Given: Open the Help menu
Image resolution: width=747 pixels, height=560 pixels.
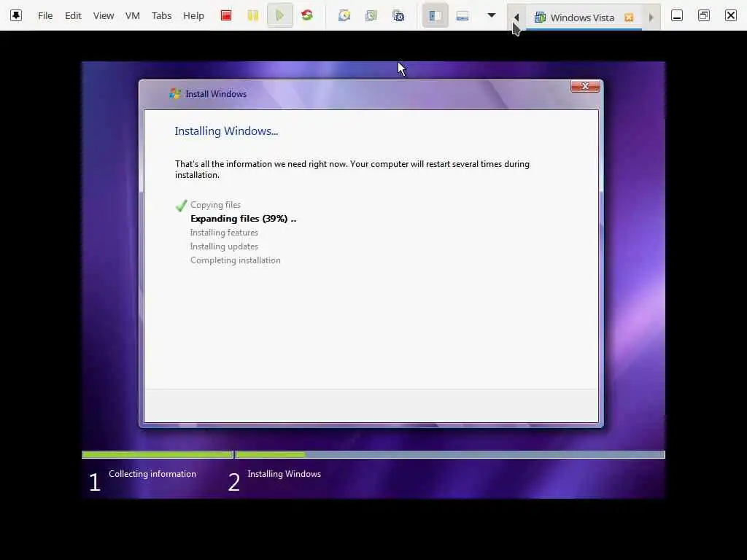Looking at the screenshot, I should click(x=193, y=16).
